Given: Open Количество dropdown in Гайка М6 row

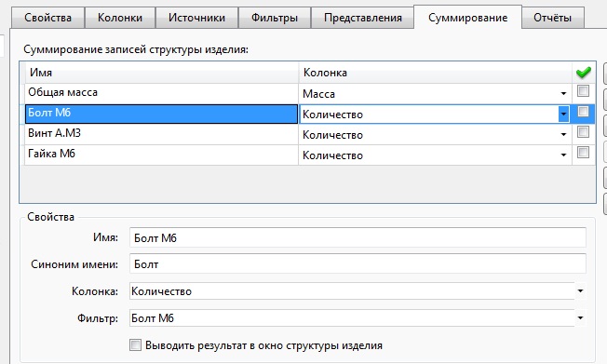Looking at the screenshot, I should (x=563, y=155).
